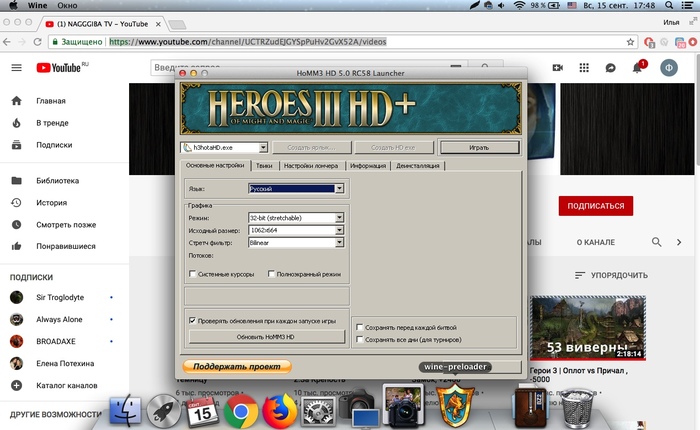Open the Каталог каналов plus icon
Screen dimensions: 700x430
[17, 385]
